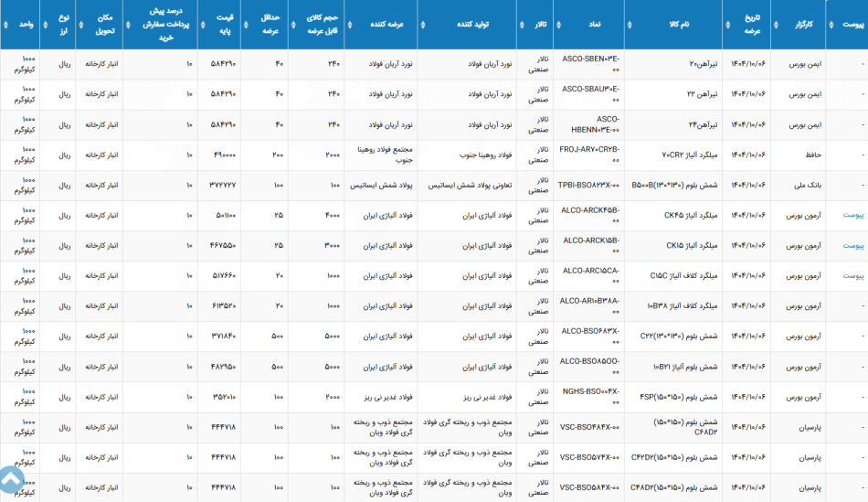Click the نوع ارز column header

pos(64,25)
